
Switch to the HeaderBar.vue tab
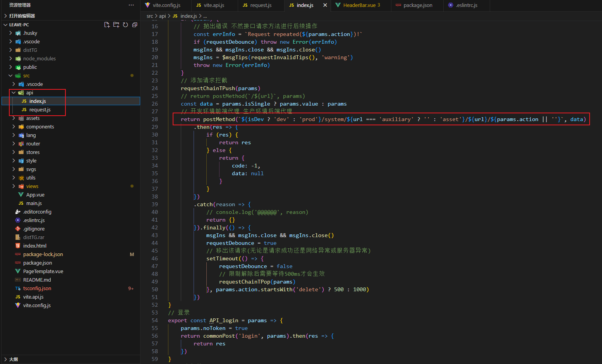pyautogui.click(x=359, y=5)
